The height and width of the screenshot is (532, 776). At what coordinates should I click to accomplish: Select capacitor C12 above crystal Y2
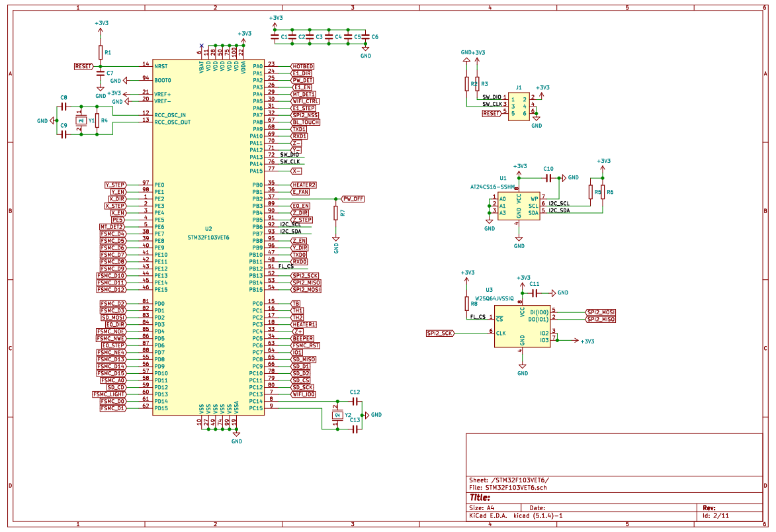(x=355, y=401)
